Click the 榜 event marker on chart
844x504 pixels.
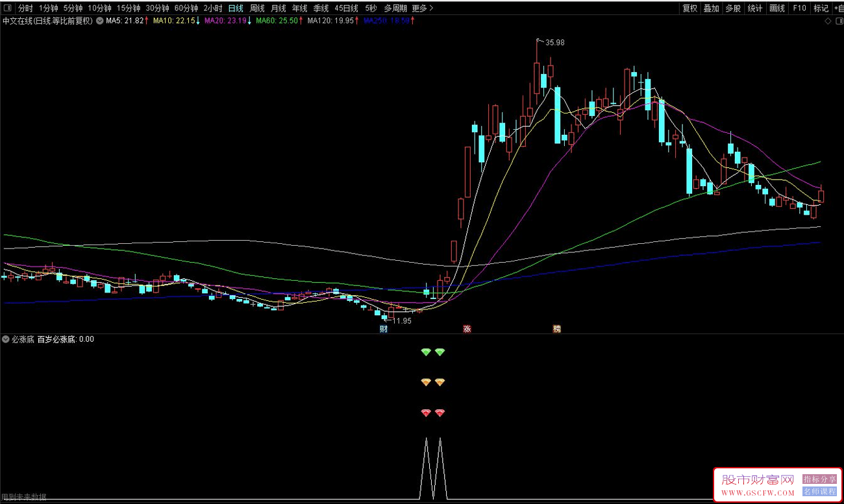tap(556, 329)
